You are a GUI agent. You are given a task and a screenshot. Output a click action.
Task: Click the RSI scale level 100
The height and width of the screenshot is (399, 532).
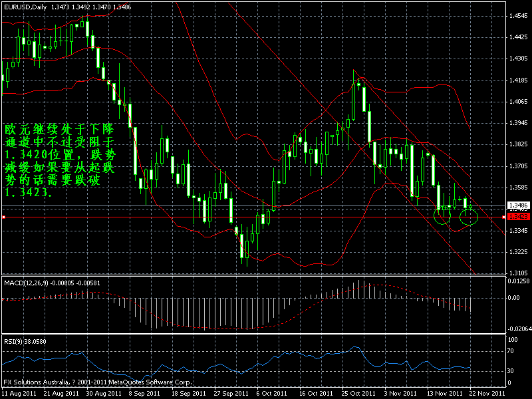[513, 340]
